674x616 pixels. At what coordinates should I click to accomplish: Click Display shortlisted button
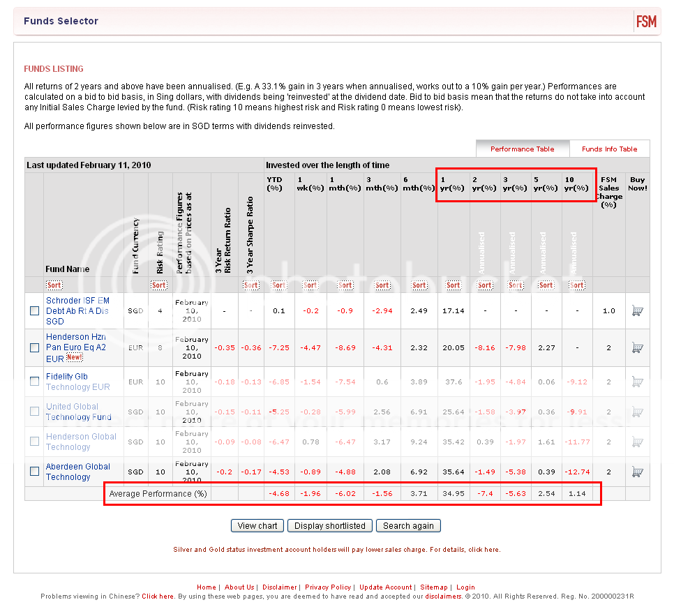coord(330,526)
